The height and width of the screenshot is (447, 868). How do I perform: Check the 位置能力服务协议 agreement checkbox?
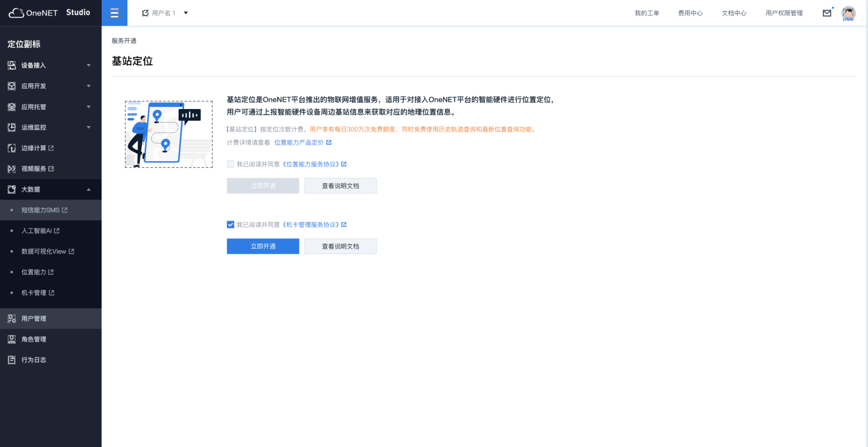[x=231, y=164]
